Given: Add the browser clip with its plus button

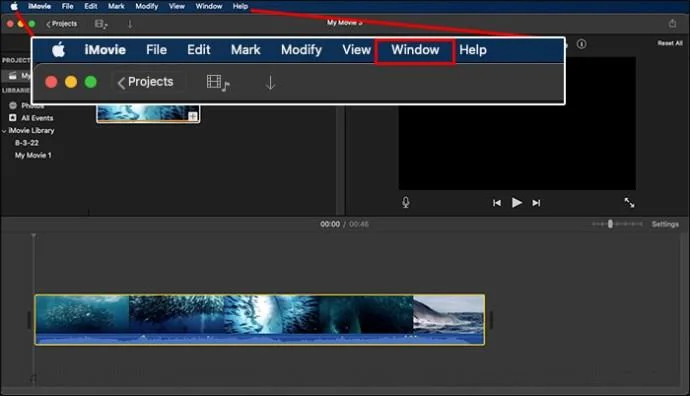Looking at the screenshot, I should (193, 116).
